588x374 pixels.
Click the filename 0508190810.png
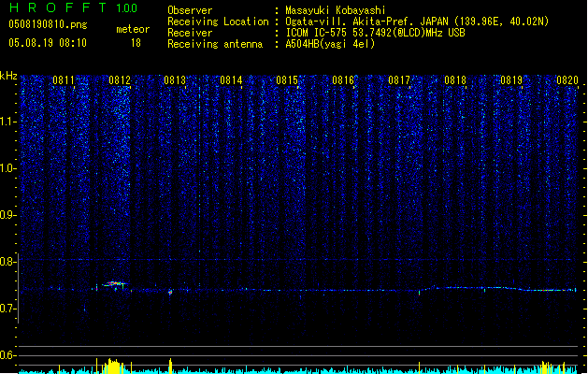coord(48,24)
